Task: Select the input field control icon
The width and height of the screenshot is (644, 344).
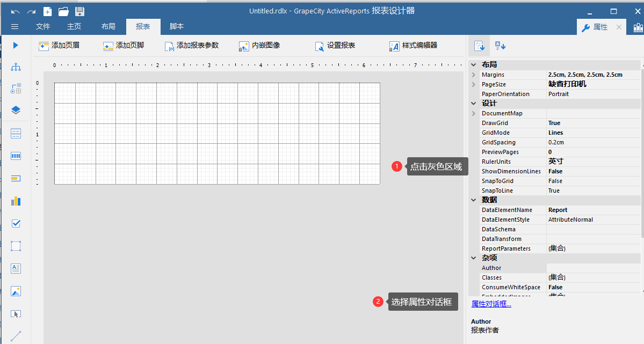Action: coord(16,314)
